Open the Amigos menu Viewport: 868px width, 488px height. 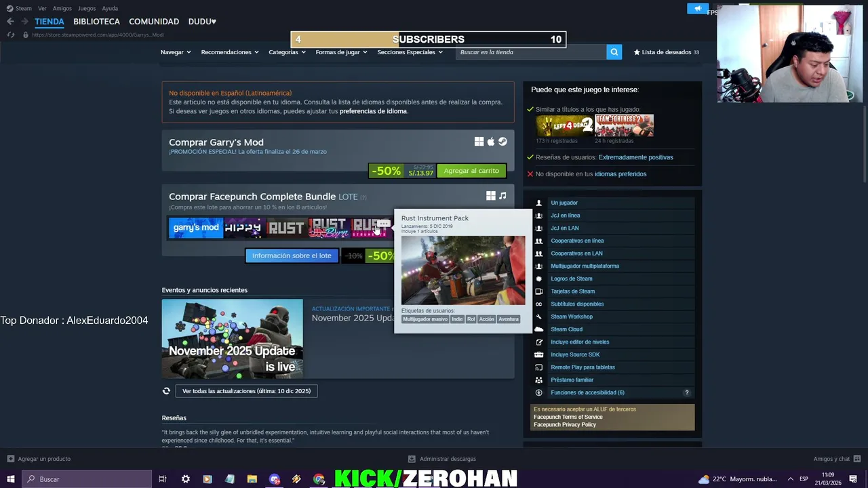pos(62,8)
